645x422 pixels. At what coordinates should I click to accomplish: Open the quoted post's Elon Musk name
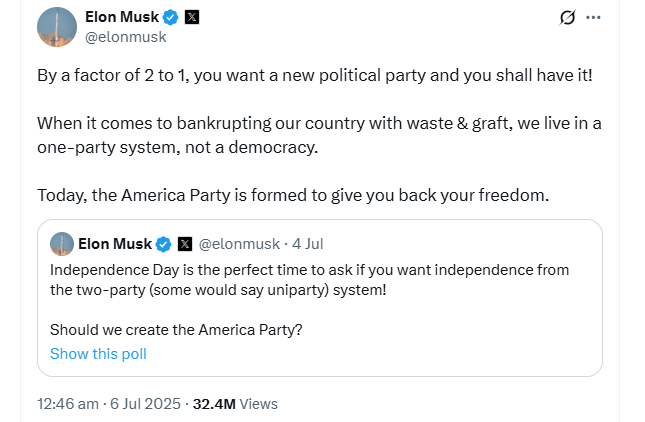click(115, 244)
